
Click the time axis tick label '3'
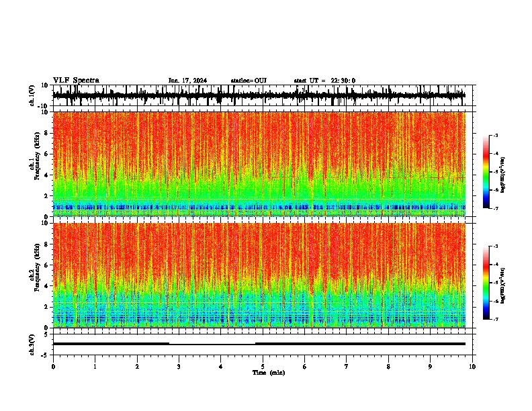coord(179,367)
